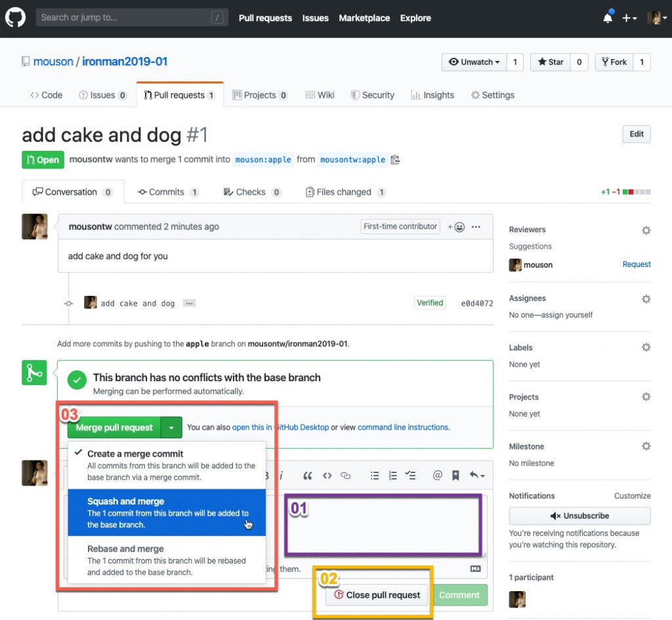Click the Markdown supported icon
The height and width of the screenshot is (620, 672).
[476, 569]
